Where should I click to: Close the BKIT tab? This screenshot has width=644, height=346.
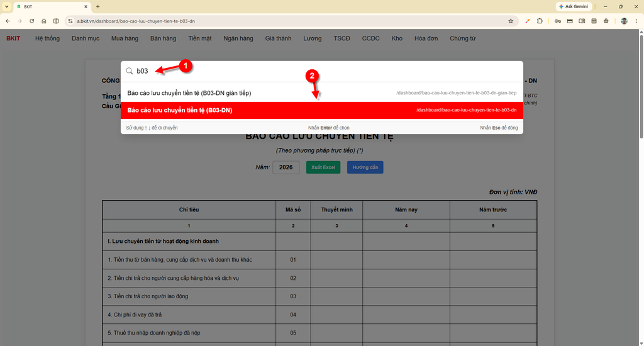click(86, 6)
